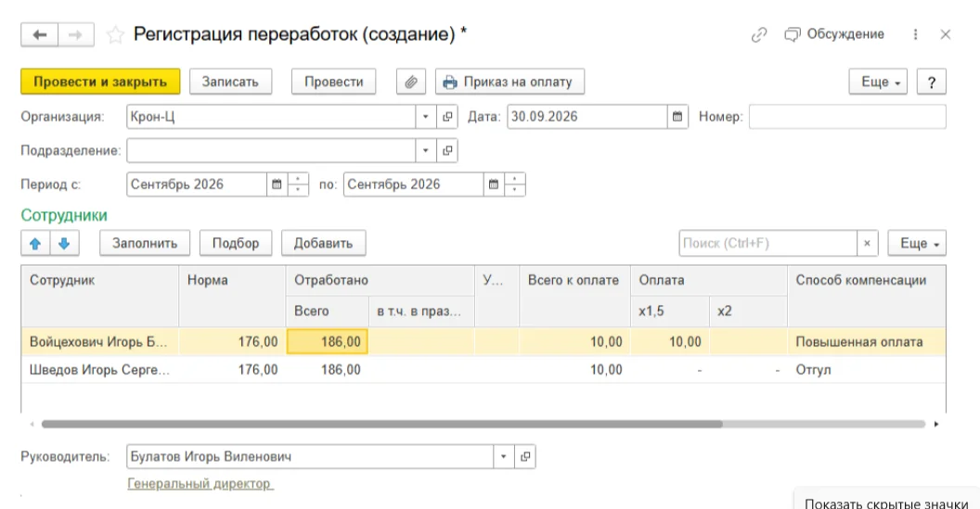Open the Обсуждение discussion panel
Image resolution: width=980 pixels, height=509 pixels.
coord(833,34)
